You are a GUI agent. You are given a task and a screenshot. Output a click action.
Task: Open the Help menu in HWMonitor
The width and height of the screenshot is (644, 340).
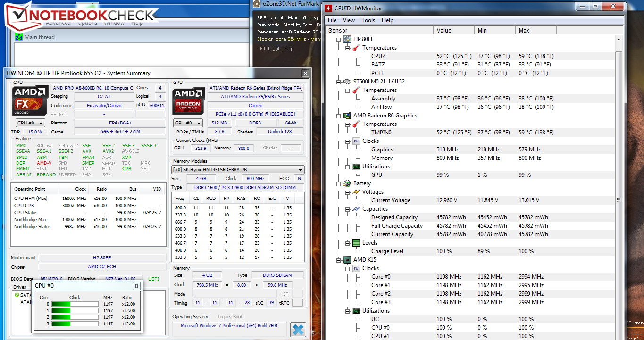coord(387,20)
